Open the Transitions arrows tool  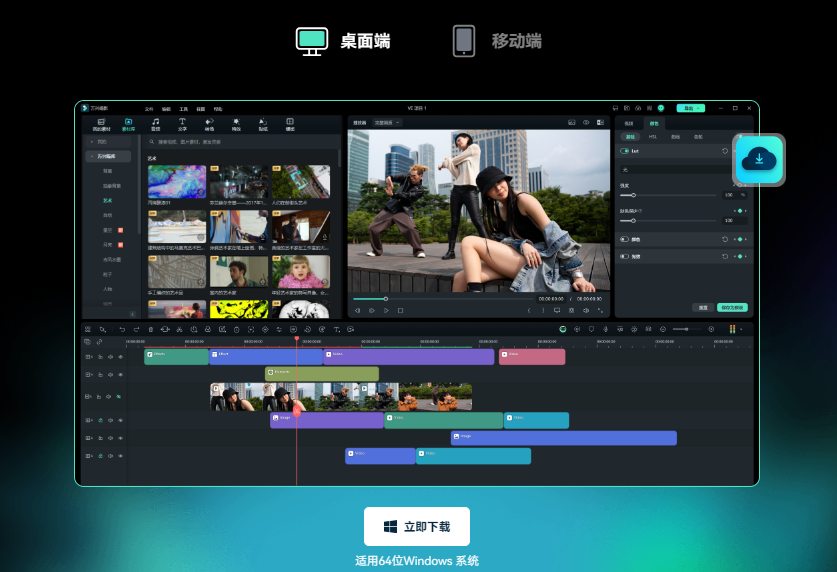[209, 124]
